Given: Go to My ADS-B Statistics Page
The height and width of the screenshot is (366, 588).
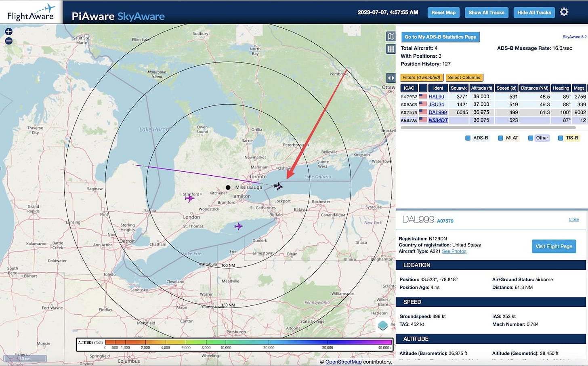Looking at the screenshot, I should (440, 37).
